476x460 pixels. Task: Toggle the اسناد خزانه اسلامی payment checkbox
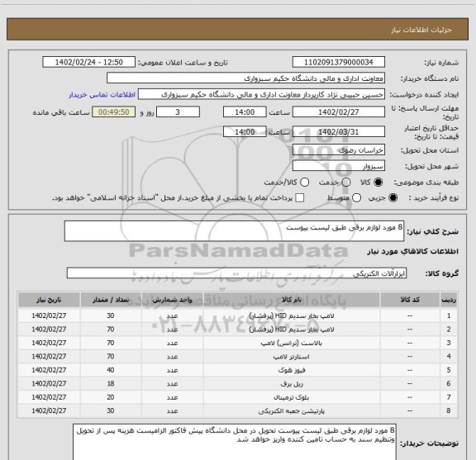click(x=300, y=198)
